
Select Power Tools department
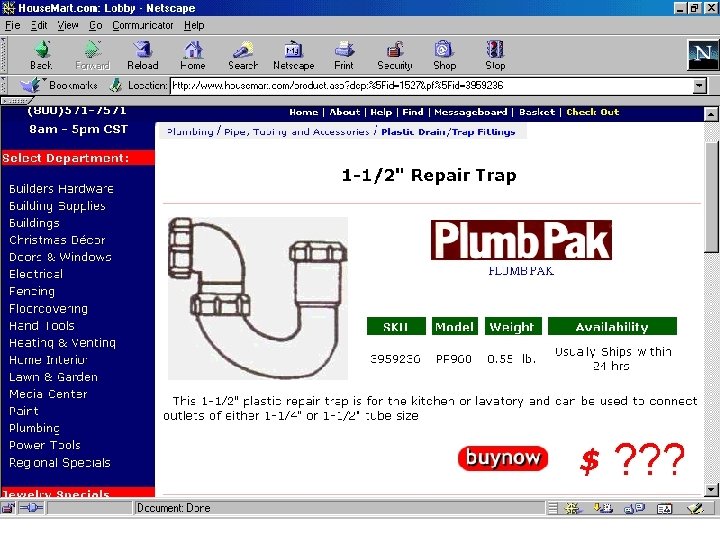click(x=45, y=445)
